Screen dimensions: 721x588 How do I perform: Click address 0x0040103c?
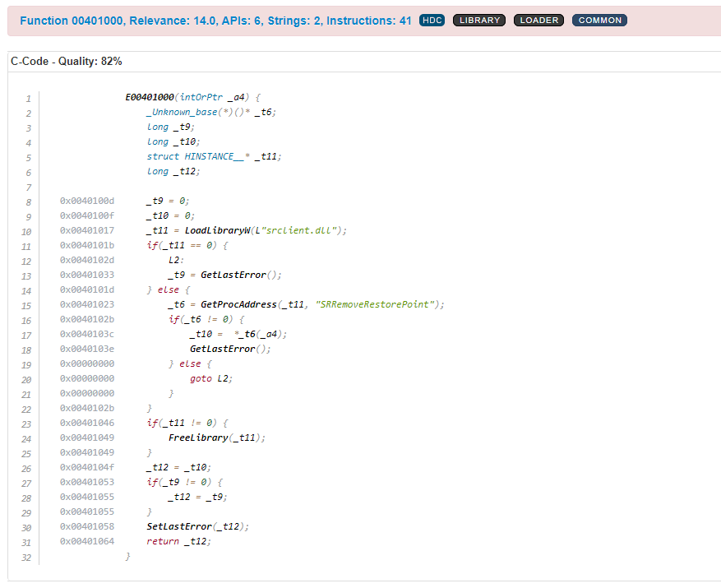(87, 334)
